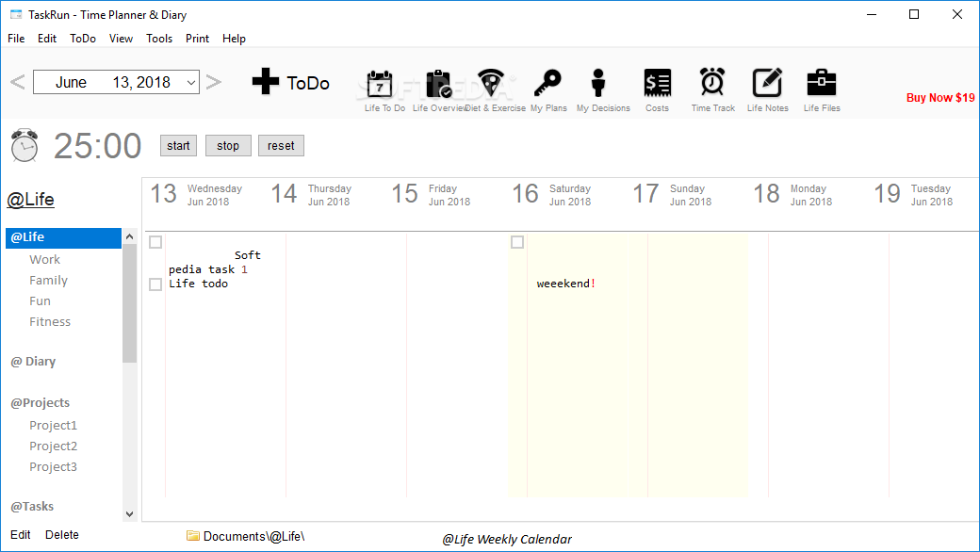Open the Life To Do calendar icon
The image size is (980, 552).
[380, 84]
